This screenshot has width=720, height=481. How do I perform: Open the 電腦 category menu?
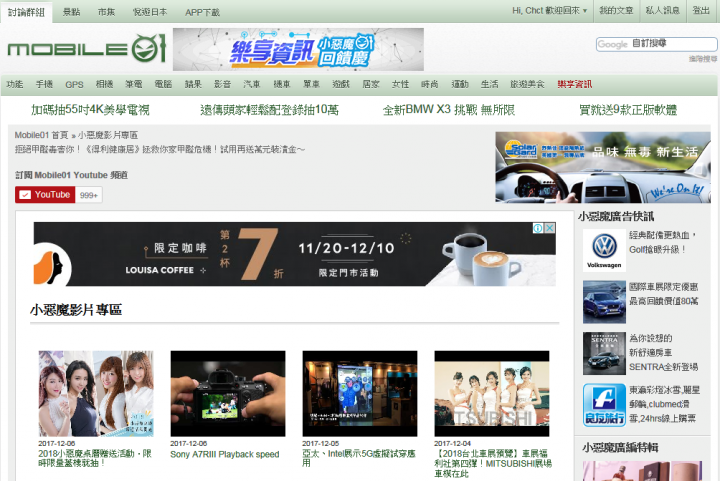pos(163,84)
